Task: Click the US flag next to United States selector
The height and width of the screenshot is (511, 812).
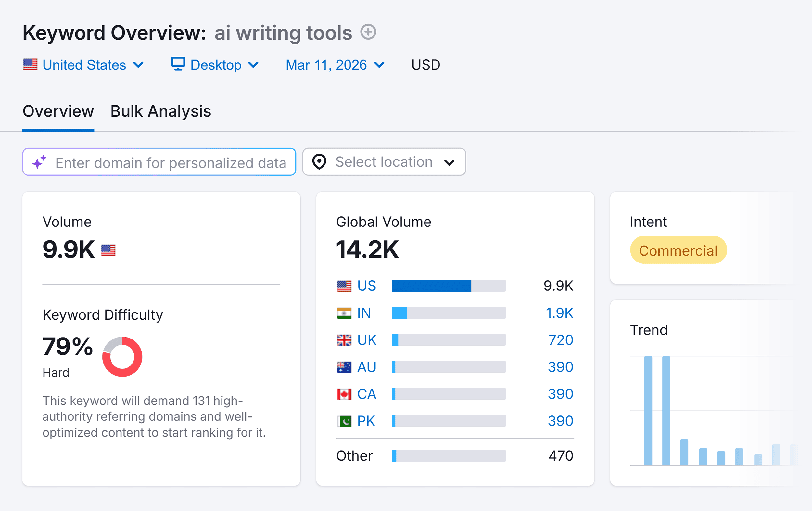Action: click(30, 64)
